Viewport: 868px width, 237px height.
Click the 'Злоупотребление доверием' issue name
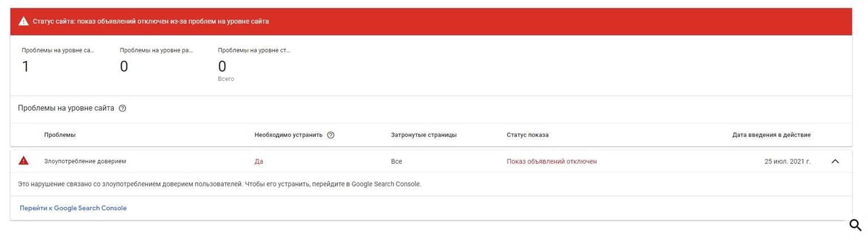pos(85,161)
